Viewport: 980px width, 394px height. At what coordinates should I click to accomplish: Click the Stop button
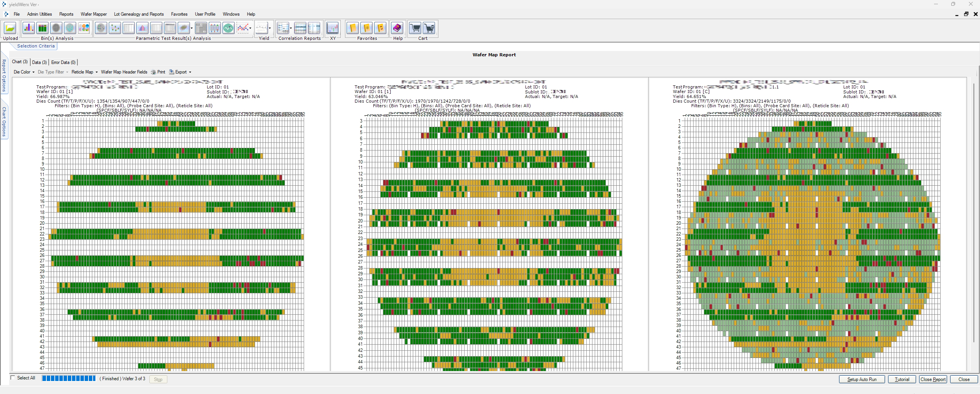point(158,379)
